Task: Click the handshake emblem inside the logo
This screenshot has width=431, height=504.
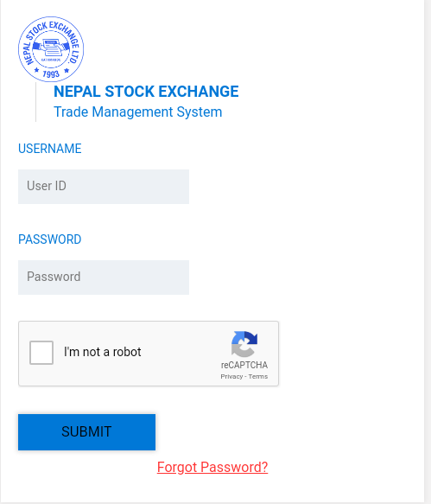Action: tap(51, 48)
